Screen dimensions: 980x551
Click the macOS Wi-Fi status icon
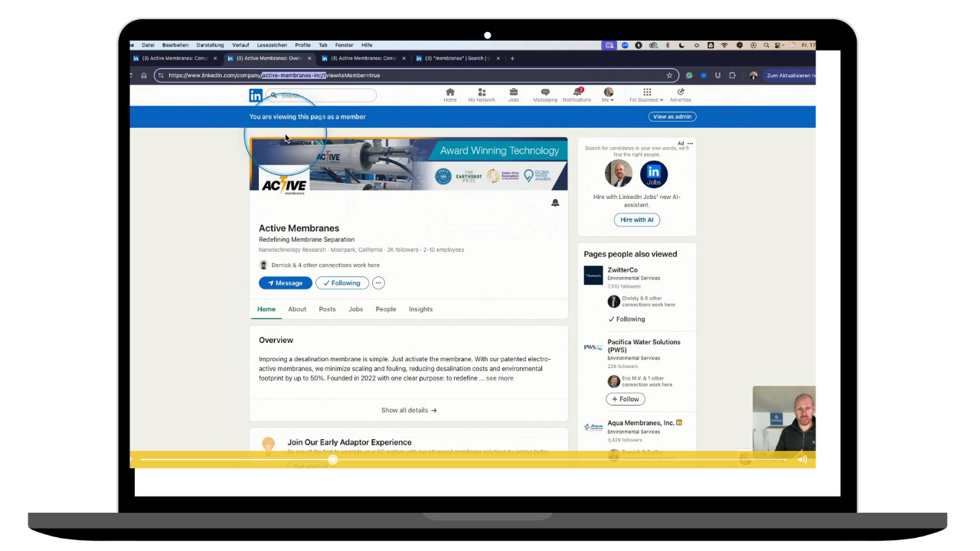click(x=724, y=45)
